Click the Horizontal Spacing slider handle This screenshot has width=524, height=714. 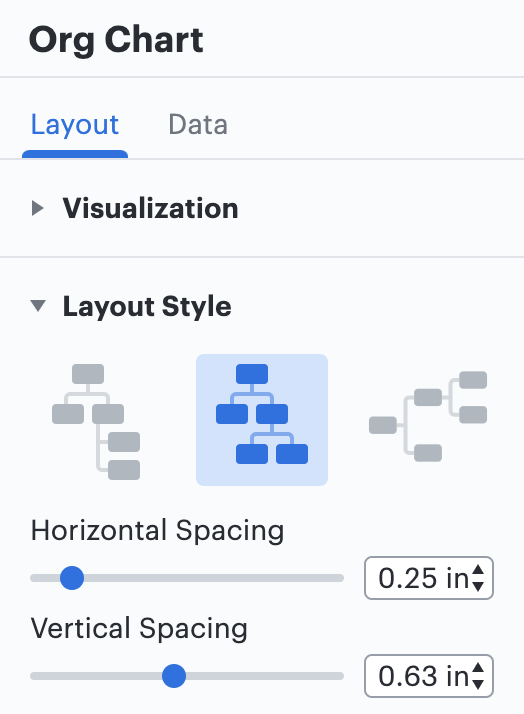(72, 578)
